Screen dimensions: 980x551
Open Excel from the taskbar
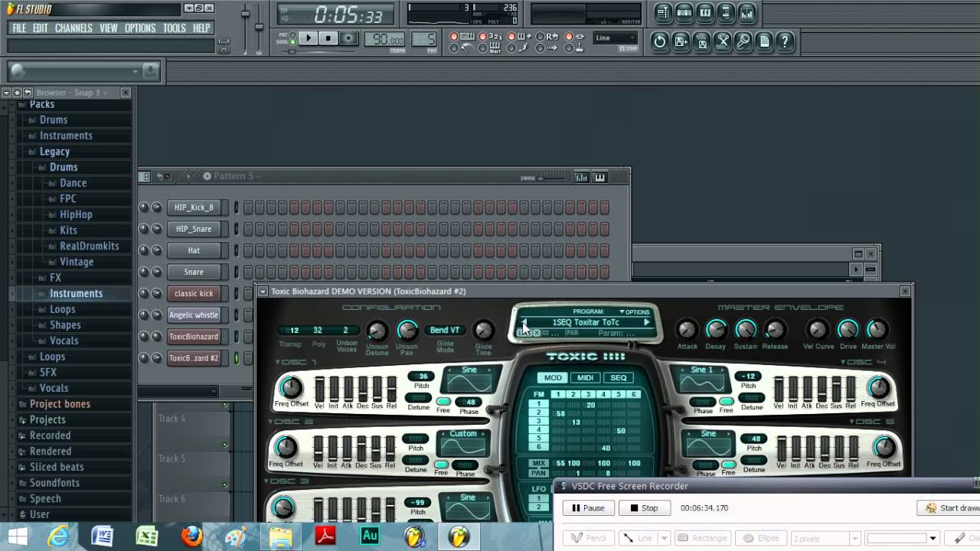[146, 536]
